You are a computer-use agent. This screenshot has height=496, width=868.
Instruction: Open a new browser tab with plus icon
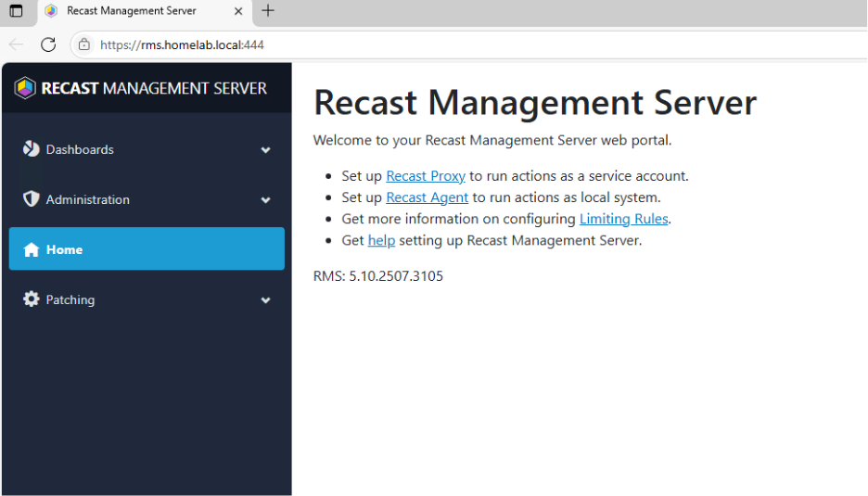(x=268, y=10)
